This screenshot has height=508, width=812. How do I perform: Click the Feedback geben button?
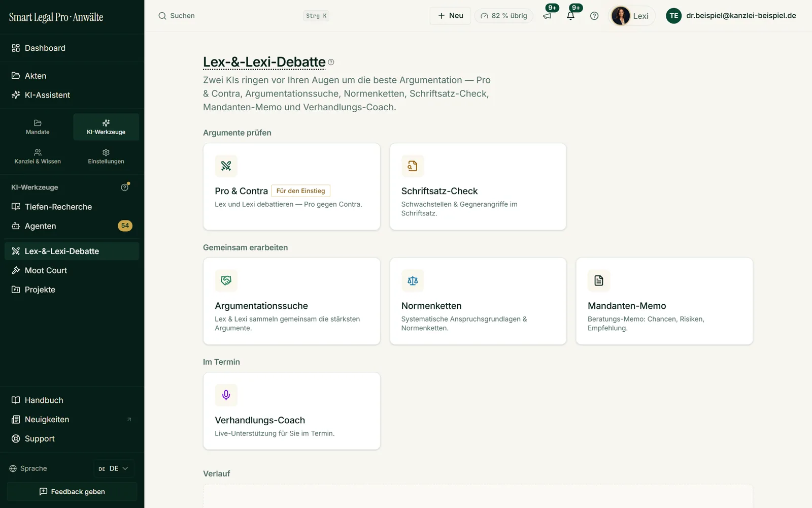[72, 492]
